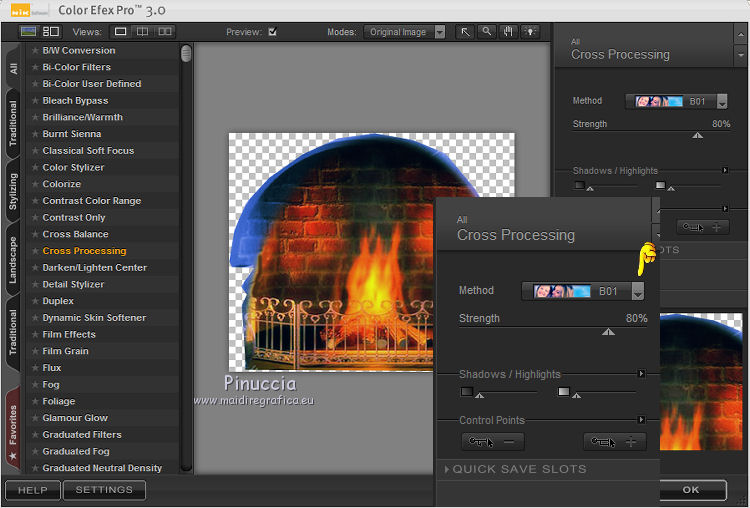The width and height of the screenshot is (750, 508).
Task: Click the star beside Graduated Fog
Action: tap(35, 452)
